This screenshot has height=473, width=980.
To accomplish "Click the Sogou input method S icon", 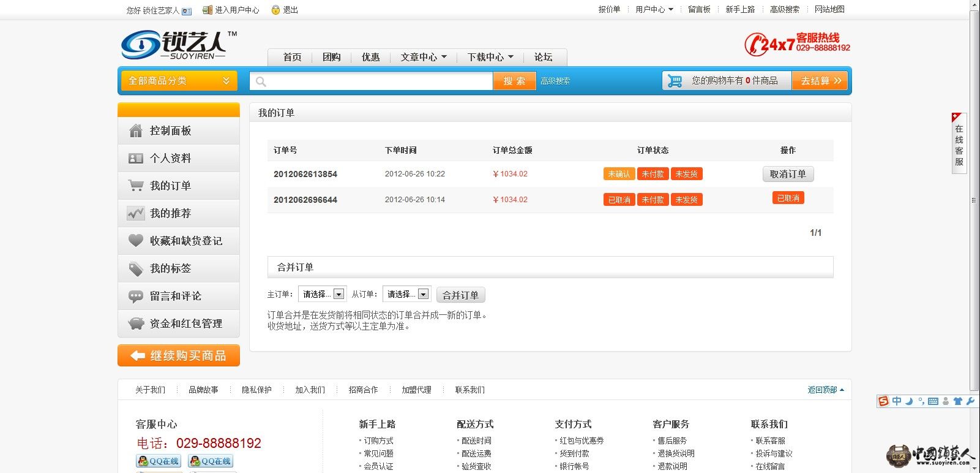I will (x=883, y=401).
